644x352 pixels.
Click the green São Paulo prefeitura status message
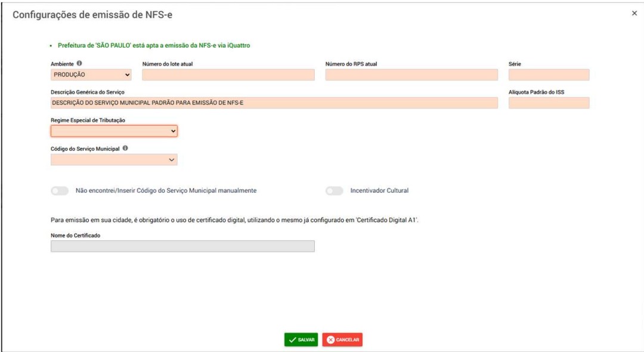click(x=154, y=45)
